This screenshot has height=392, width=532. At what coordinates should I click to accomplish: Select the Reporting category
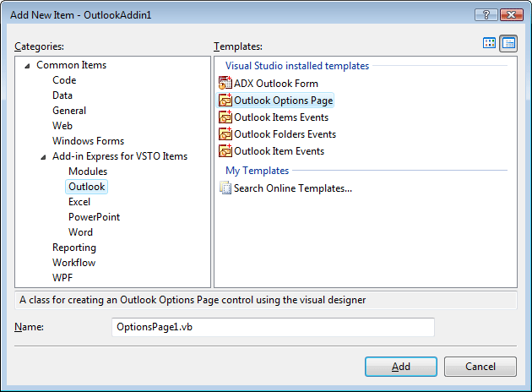(74, 248)
